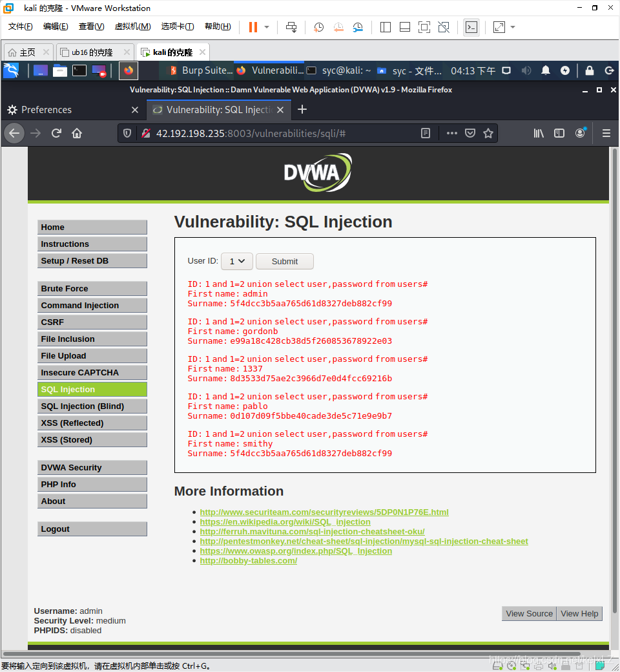Bookmark this page with the star
Screen dimensions: 620x672
point(488,133)
